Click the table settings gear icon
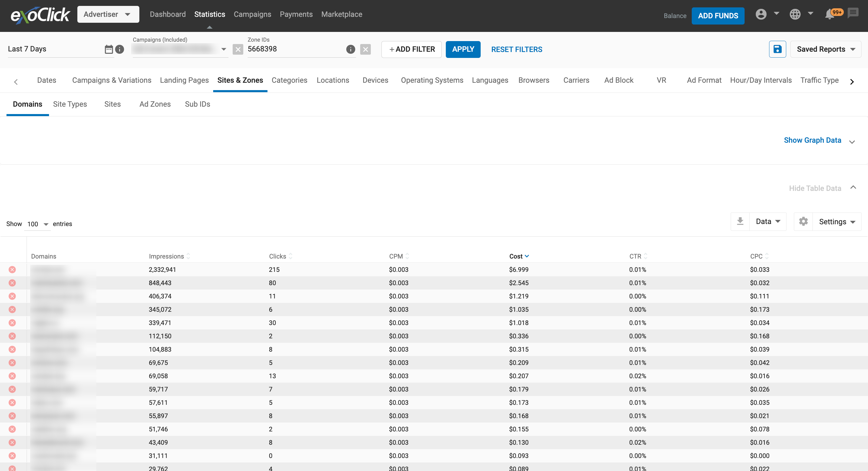 [x=803, y=222]
